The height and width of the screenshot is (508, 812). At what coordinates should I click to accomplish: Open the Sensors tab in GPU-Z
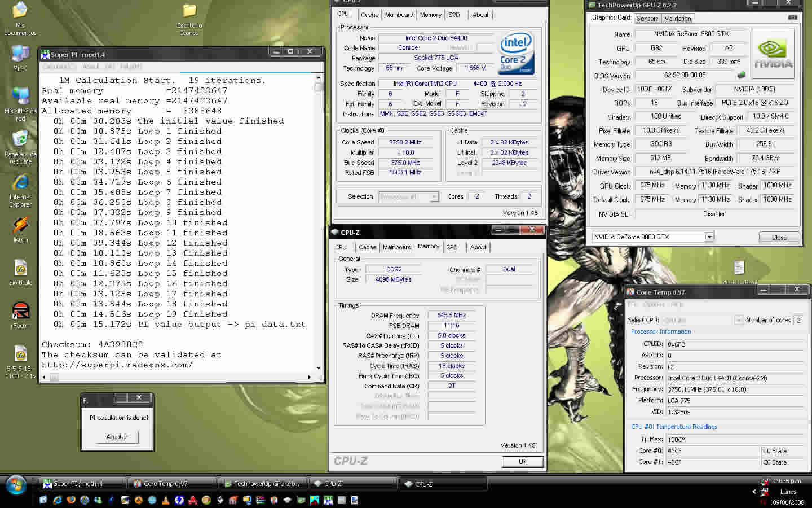pyautogui.click(x=647, y=19)
